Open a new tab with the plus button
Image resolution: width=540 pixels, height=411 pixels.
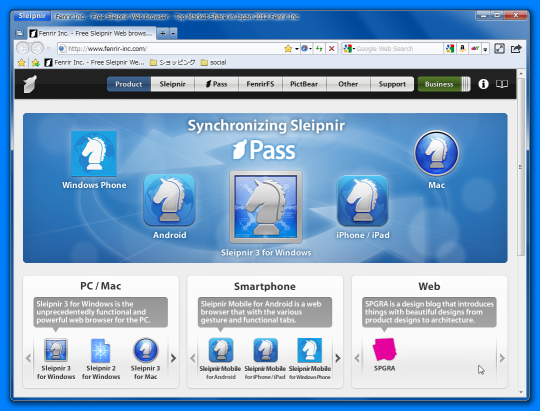point(163,33)
